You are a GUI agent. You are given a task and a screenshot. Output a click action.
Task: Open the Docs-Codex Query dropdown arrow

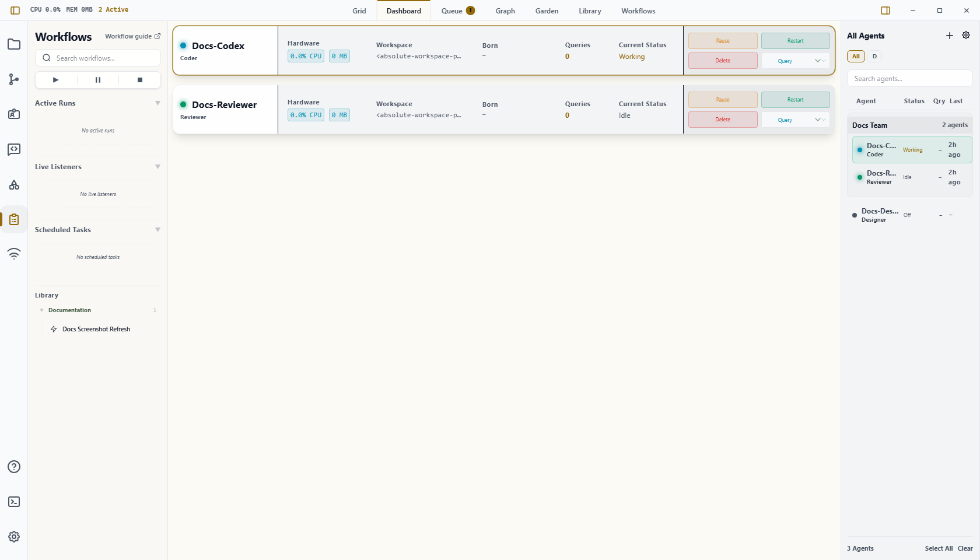(818, 61)
